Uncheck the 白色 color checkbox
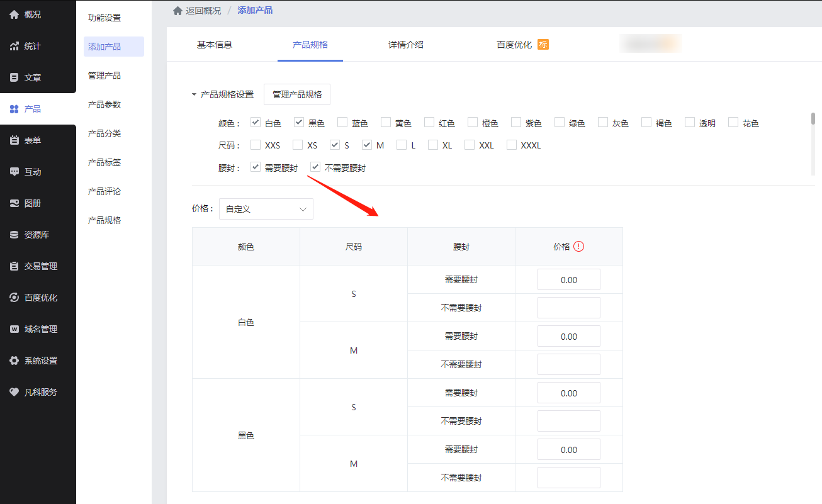 pos(256,123)
